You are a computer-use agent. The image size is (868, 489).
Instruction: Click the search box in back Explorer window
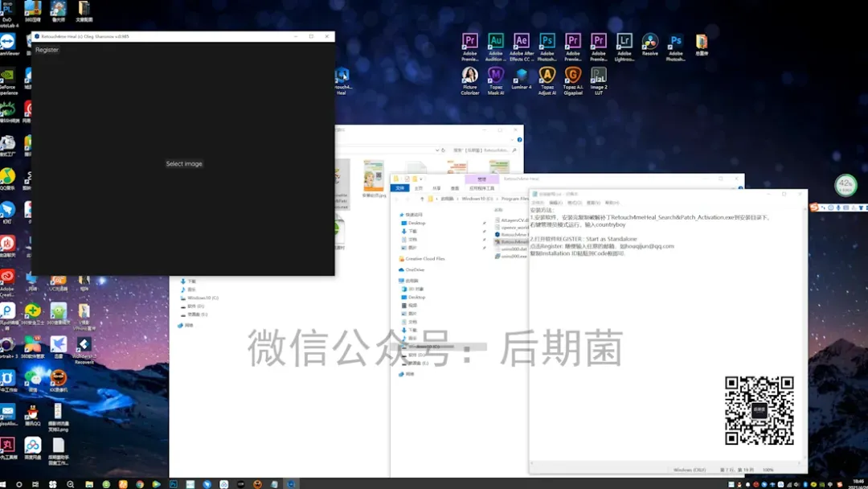484,150
